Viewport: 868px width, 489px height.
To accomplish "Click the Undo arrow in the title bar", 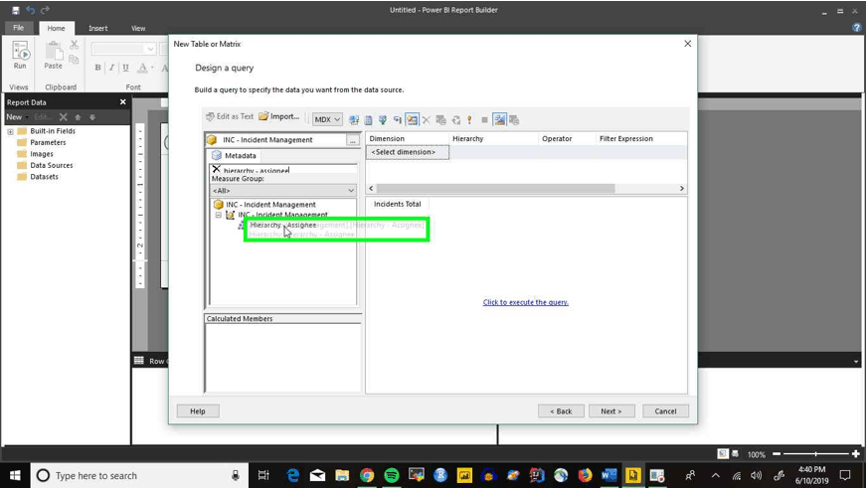I will point(31,10).
